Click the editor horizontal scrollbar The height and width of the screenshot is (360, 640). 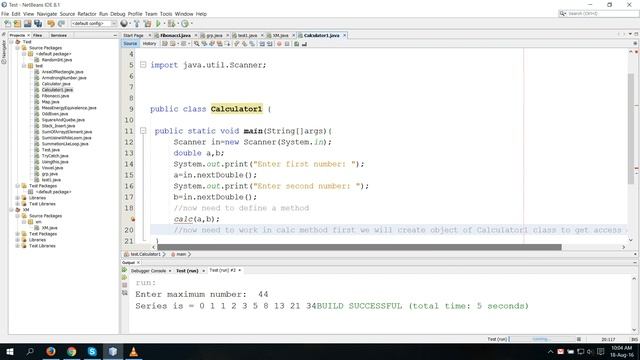359,247
